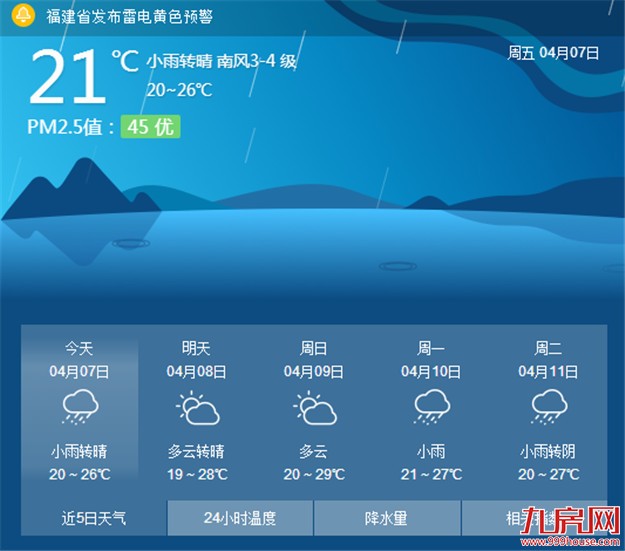625x551 pixels.
Task: Click the large 21 current temperature
Action: (x=68, y=76)
